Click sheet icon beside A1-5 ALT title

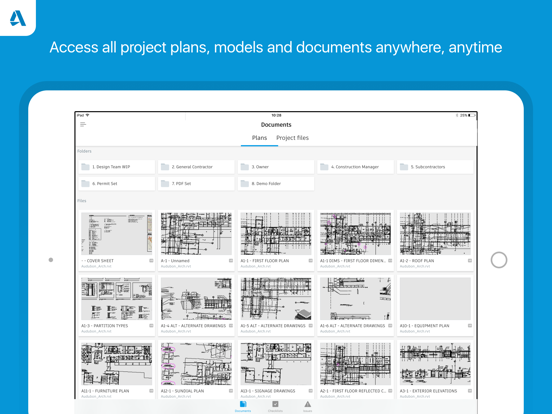coord(310,326)
